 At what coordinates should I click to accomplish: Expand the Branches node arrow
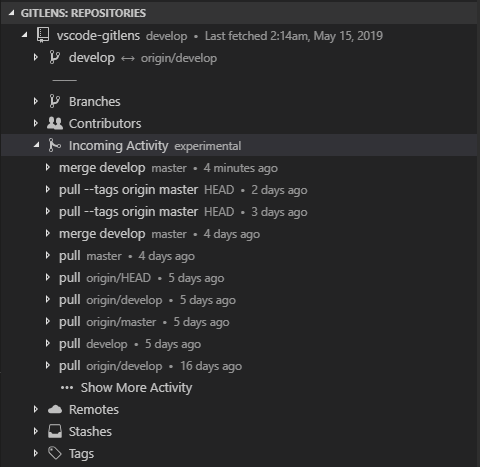(36, 101)
